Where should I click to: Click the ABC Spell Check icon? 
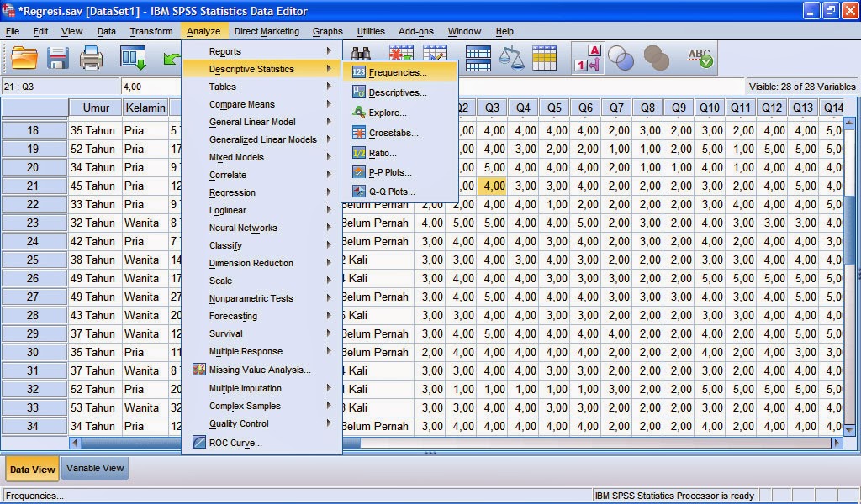click(700, 58)
